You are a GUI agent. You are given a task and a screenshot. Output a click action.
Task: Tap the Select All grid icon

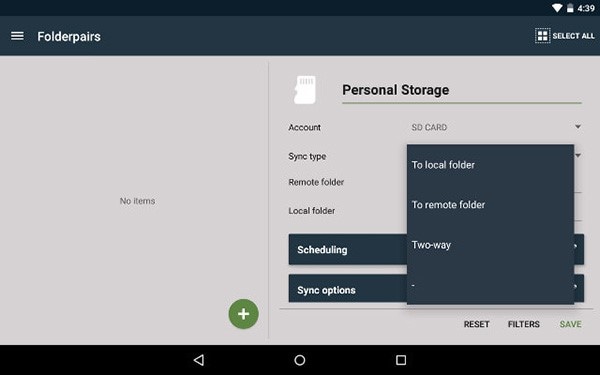pyautogui.click(x=542, y=36)
